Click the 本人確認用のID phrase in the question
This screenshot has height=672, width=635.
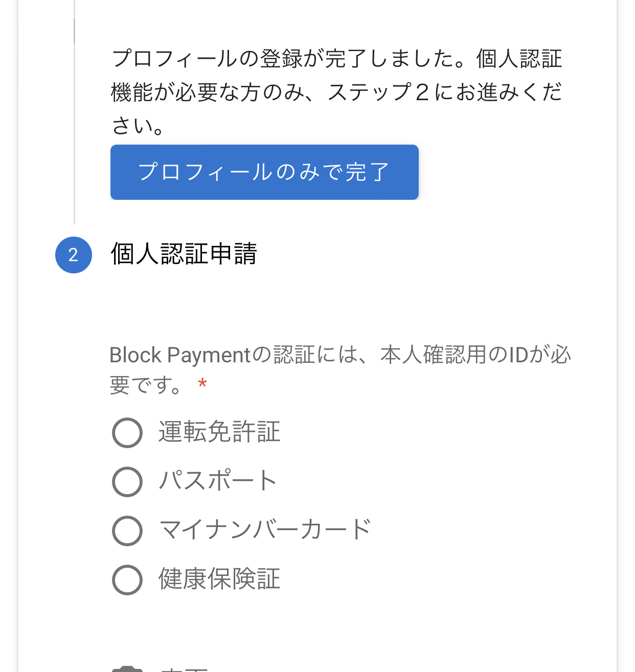(454, 355)
